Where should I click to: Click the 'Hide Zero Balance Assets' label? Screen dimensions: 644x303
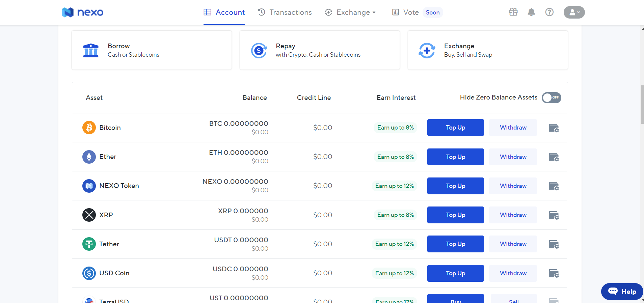click(499, 97)
